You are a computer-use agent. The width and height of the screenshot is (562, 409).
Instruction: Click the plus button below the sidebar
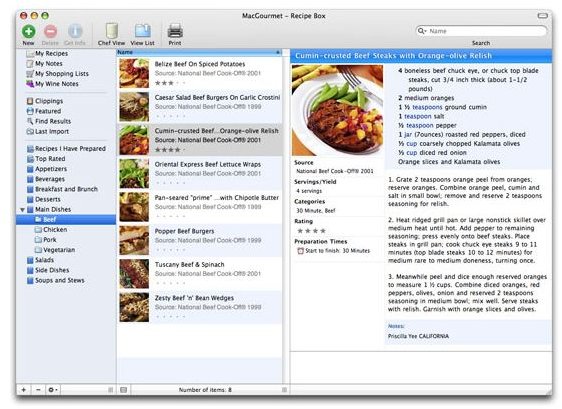coord(24,390)
